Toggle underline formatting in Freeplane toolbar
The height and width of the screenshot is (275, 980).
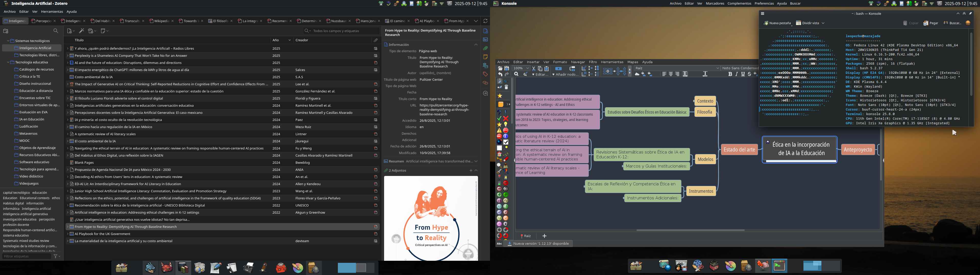[743, 74]
